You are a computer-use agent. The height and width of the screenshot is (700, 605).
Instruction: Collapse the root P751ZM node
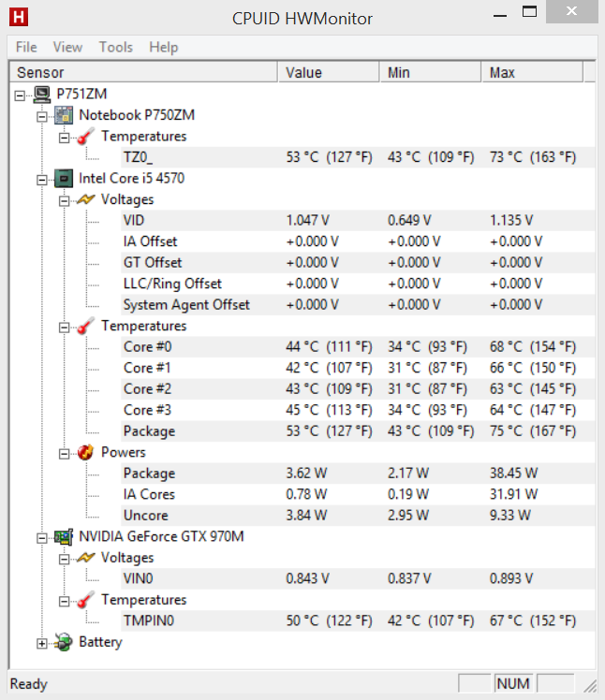pos(20,95)
